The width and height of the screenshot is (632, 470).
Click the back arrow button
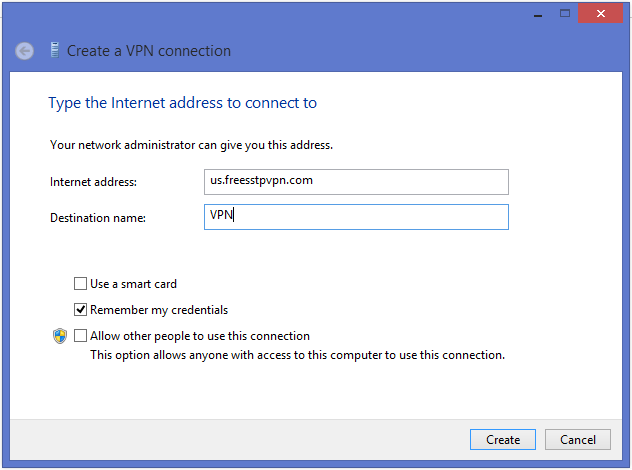[x=25, y=51]
